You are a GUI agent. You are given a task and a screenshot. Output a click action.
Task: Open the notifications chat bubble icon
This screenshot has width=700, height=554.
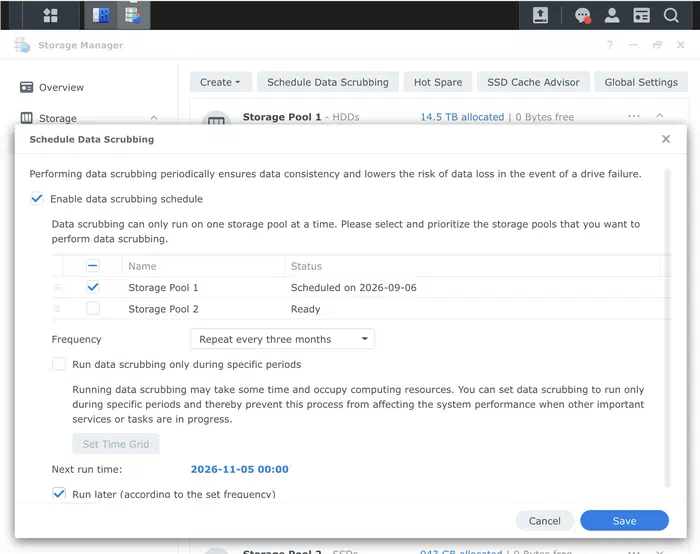click(x=583, y=15)
